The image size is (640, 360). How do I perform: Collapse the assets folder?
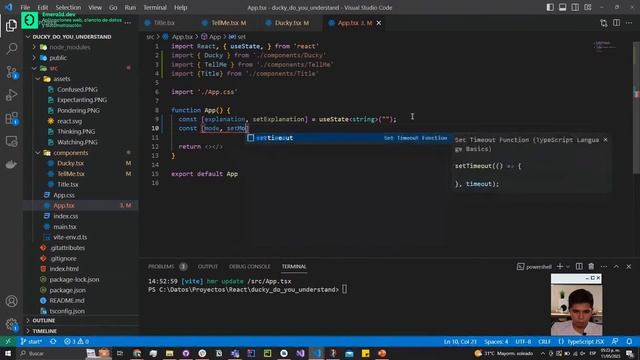pos(38,79)
